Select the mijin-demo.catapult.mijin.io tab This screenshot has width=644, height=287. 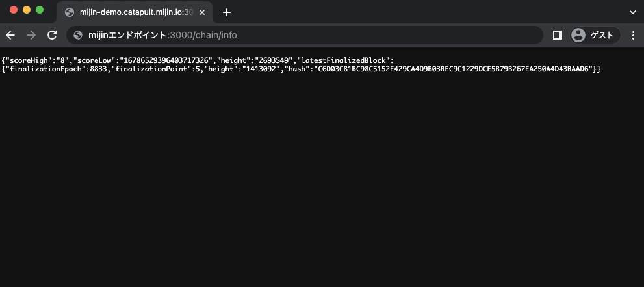(x=135, y=12)
